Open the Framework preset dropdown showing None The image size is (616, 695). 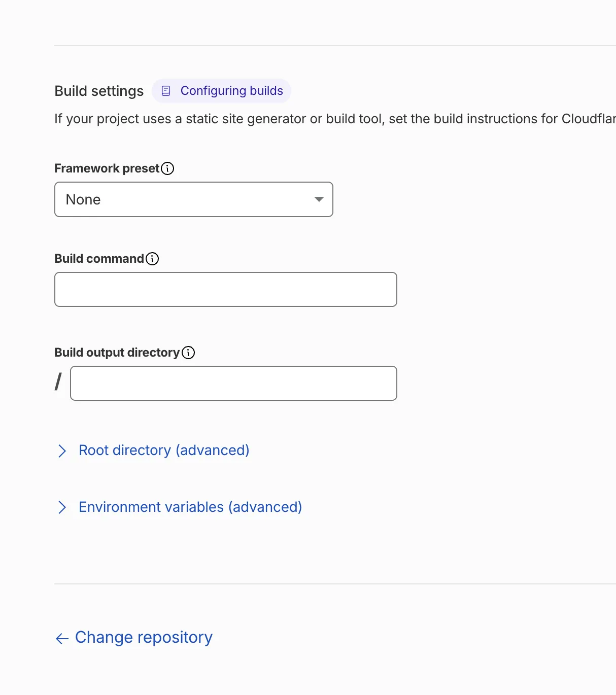tap(194, 199)
